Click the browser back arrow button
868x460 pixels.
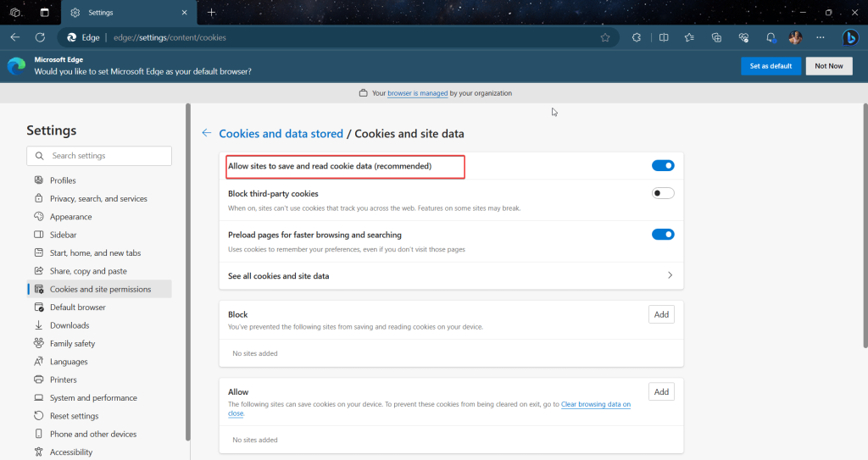15,37
